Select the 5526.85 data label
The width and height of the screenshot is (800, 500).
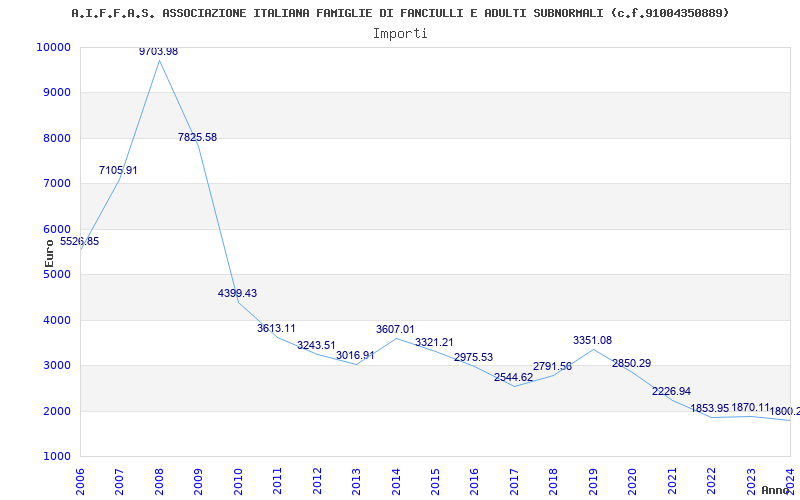tap(80, 242)
